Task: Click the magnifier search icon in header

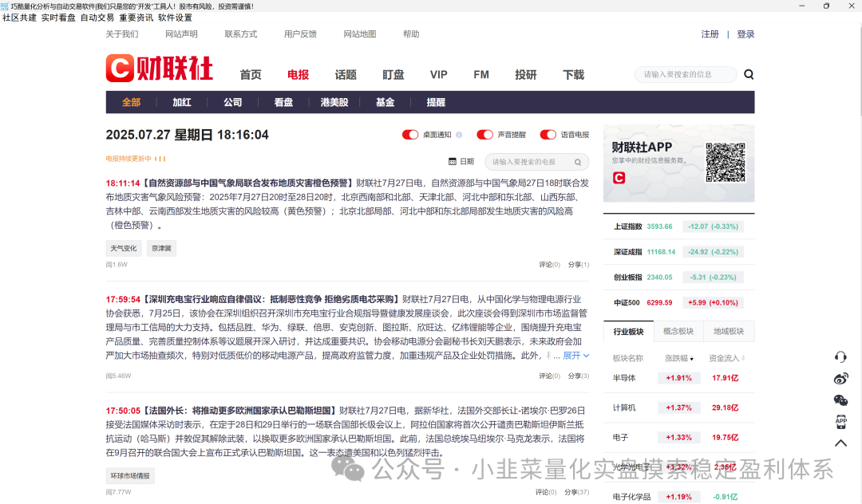Action: coord(749,74)
